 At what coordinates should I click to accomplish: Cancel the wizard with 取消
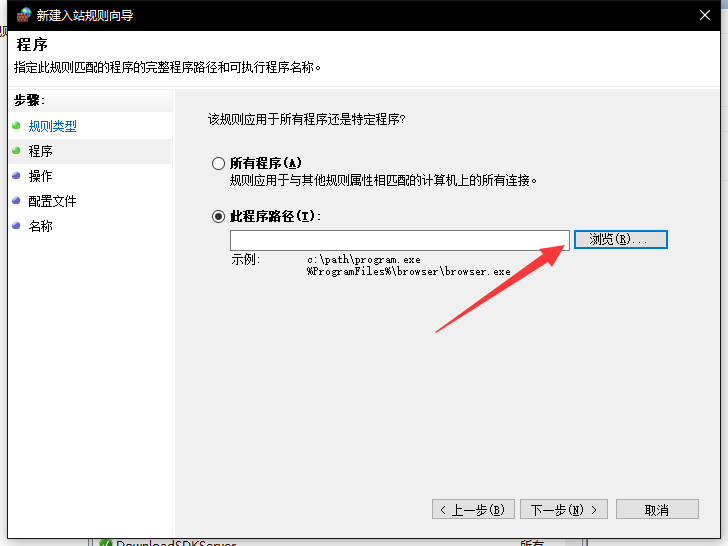pos(656,509)
